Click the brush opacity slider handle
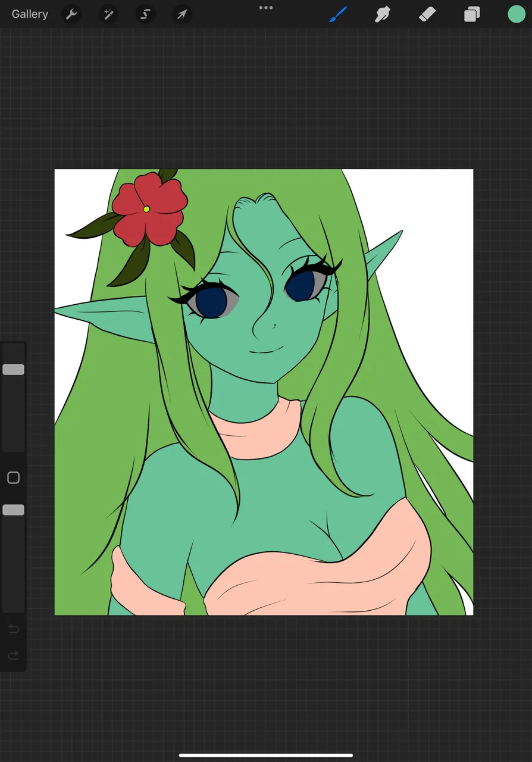The image size is (532, 762). pos(13,510)
